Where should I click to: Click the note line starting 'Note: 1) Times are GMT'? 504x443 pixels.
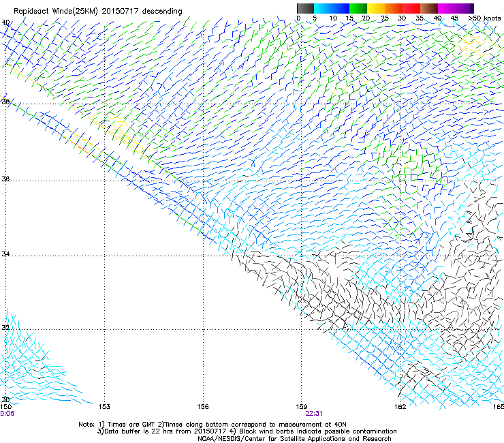[212, 425]
